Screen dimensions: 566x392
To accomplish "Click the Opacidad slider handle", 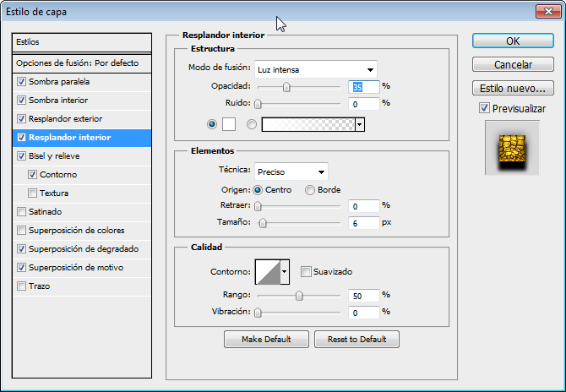I will coord(286,87).
